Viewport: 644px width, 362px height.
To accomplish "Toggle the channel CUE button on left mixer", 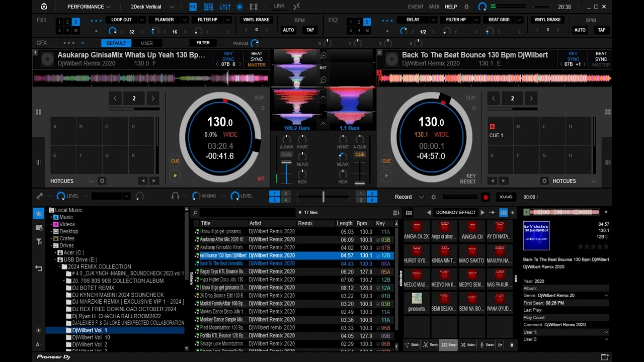I will [286, 154].
